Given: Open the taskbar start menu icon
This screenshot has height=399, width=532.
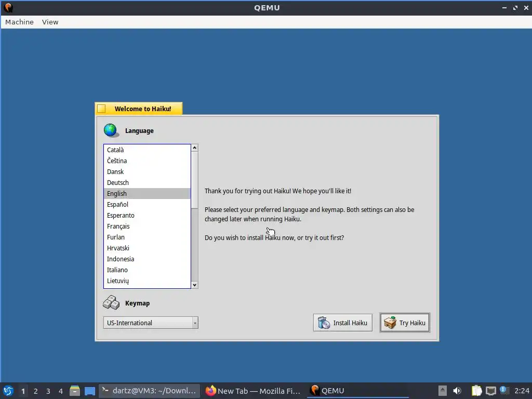Looking at the screenshot, I should (8, 391).
